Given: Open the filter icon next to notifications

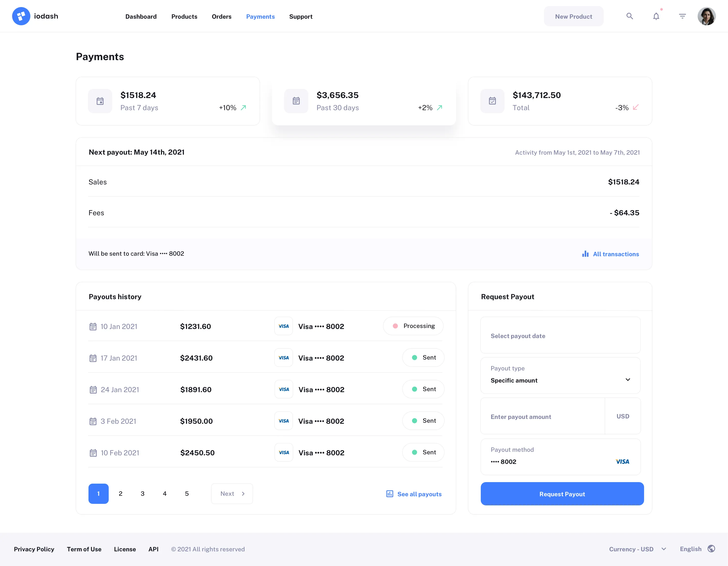Looking at the screenshot, I should pos(682,16).
